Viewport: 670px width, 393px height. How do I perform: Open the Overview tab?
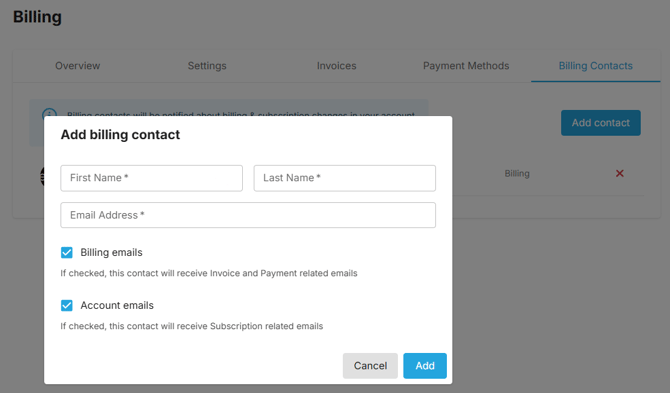(77, 66)
